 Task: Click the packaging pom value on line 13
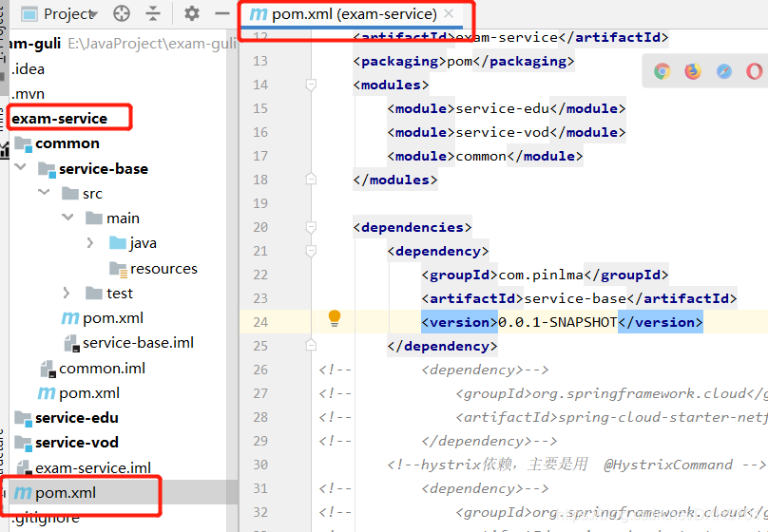click(x=460, y=61)
